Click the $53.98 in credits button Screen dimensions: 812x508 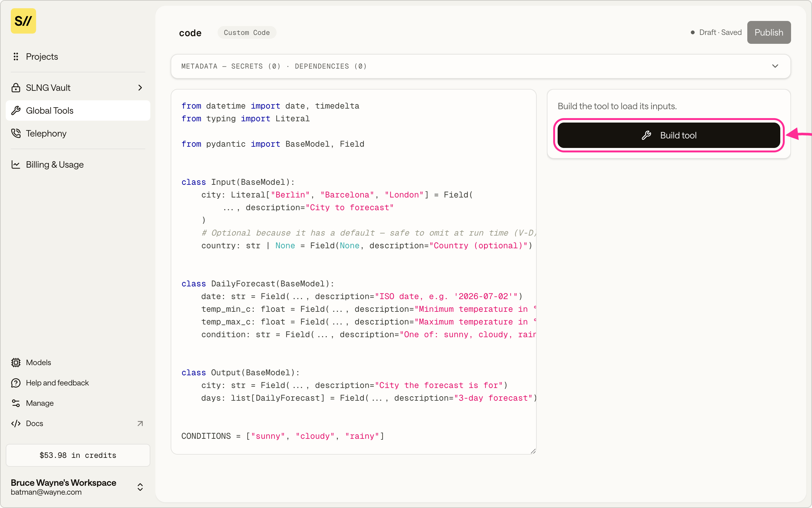[x=78, y=455]
